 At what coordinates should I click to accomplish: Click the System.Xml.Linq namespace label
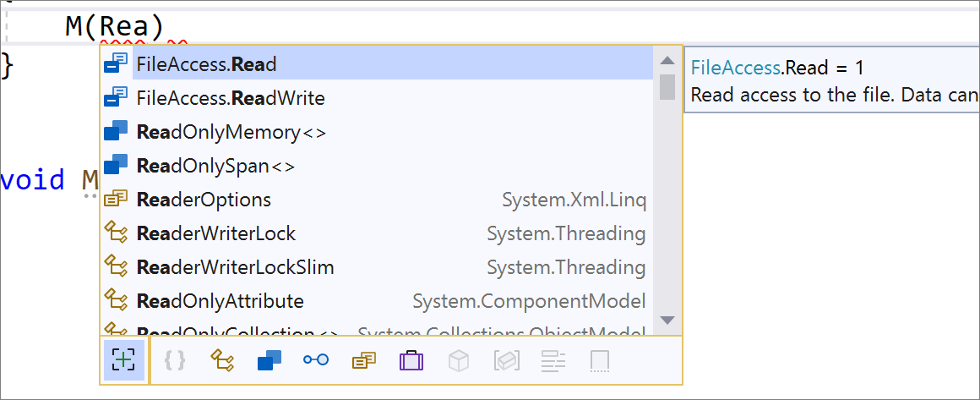point(574,200)
